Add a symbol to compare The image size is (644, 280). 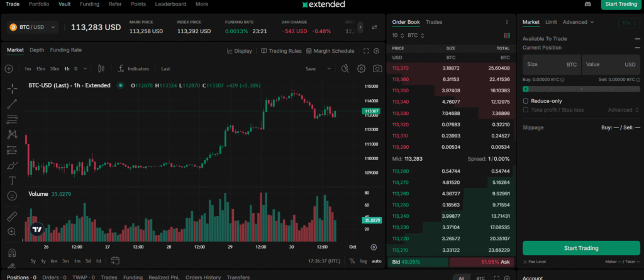pyautogui.click(x=9, y=69)
